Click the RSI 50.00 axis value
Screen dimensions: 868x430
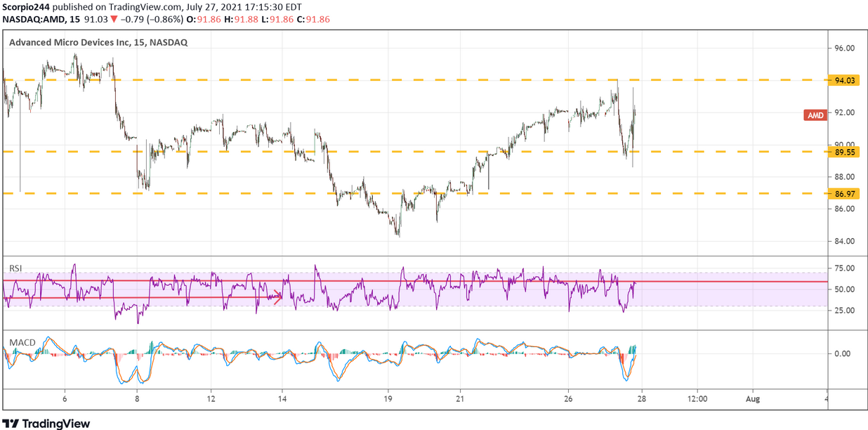click(x=843, y=289)
